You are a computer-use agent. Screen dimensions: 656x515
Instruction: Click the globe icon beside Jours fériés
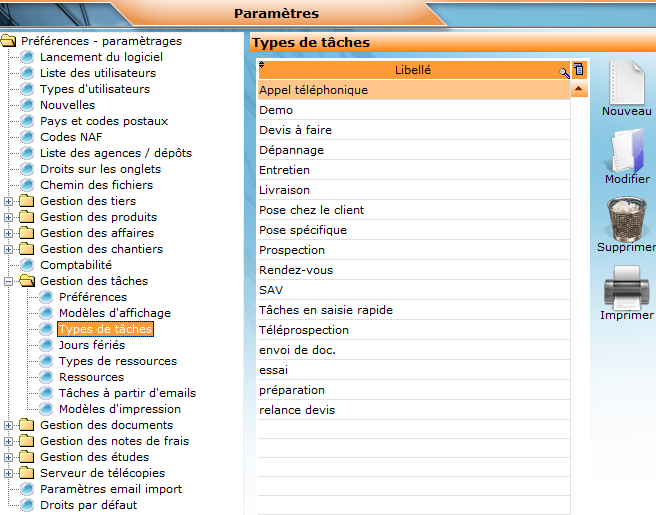click(x=46, y=345)
